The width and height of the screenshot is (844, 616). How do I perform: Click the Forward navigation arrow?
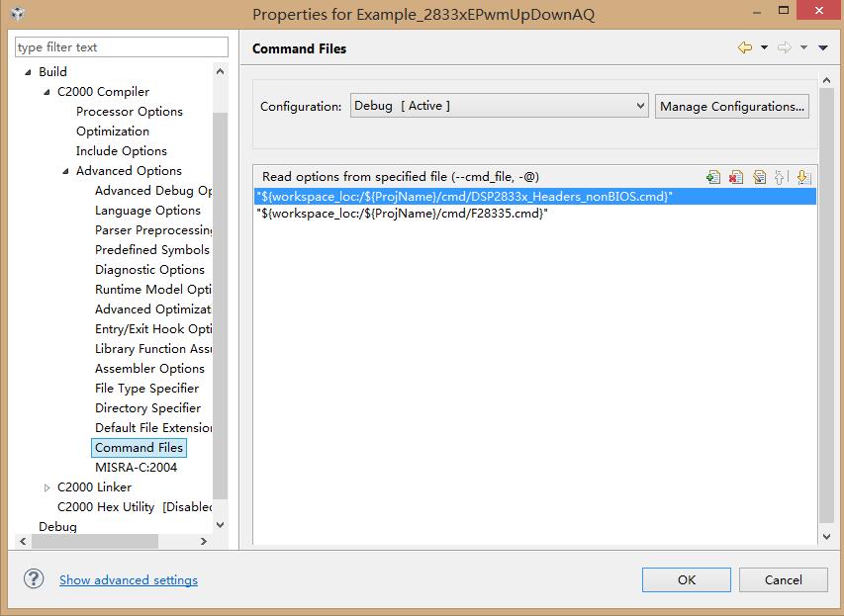[784, 47]
